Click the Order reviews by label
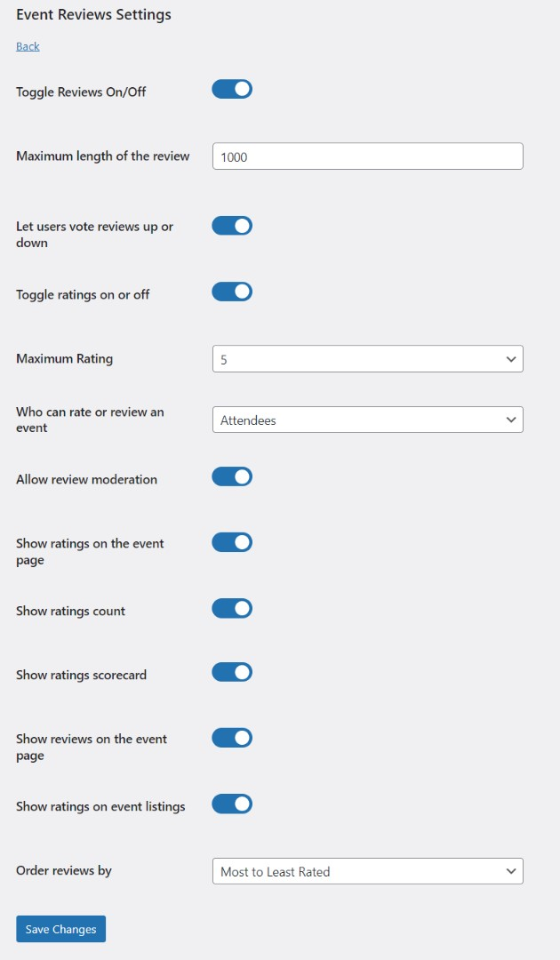This screenshot has width=560, height=960. pos(64,870)
